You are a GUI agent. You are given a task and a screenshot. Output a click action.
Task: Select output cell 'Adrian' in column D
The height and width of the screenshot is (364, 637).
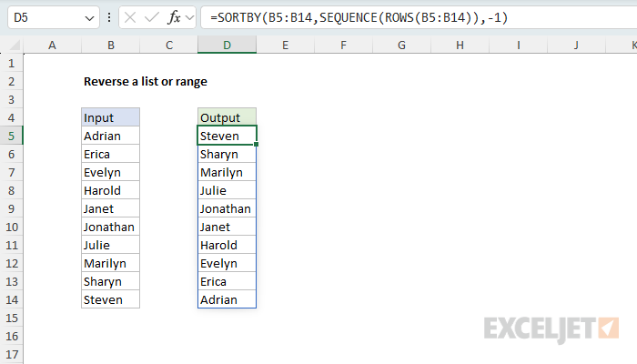227,299
